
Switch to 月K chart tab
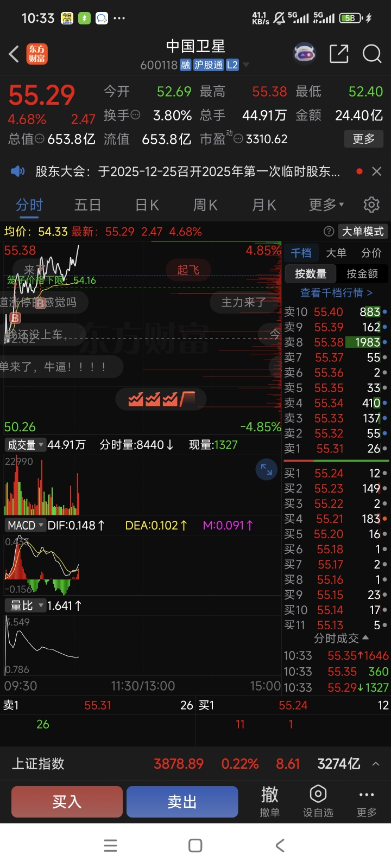[x=264, y=205]
